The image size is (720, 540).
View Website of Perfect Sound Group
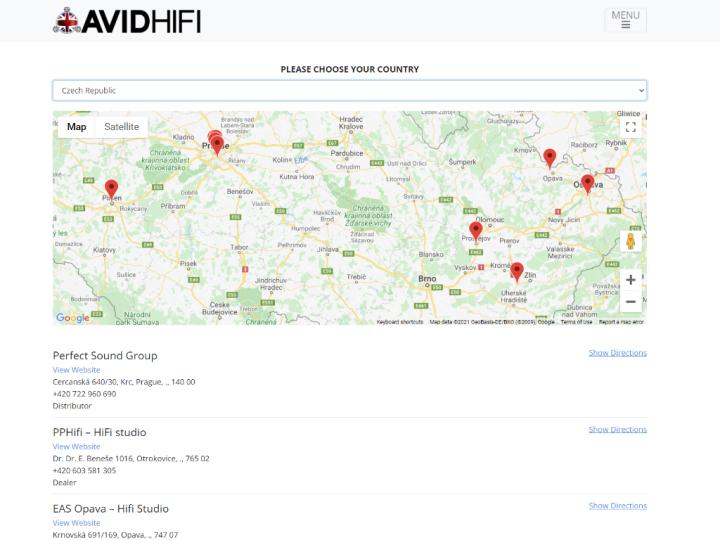click(x=76, y=370)
